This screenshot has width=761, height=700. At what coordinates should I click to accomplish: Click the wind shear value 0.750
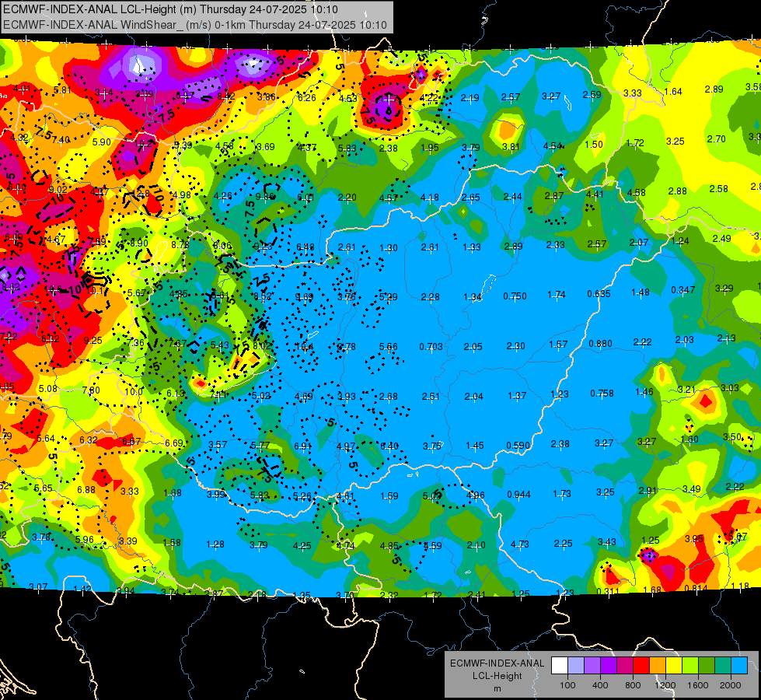(515, 296)
